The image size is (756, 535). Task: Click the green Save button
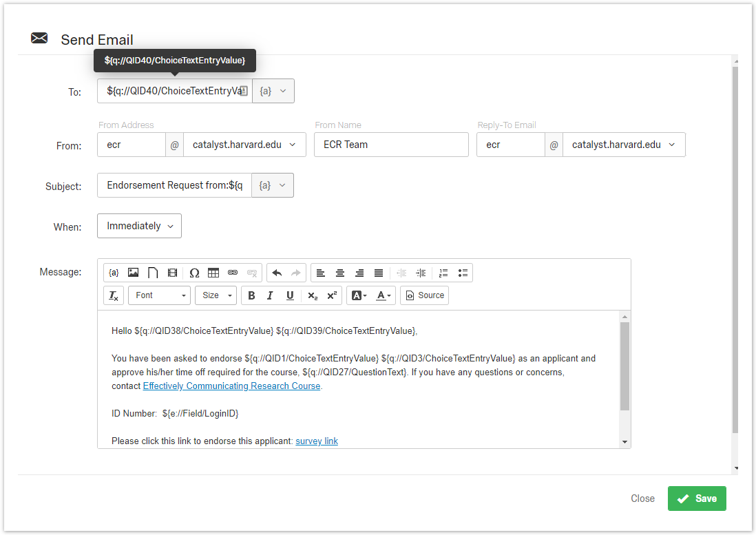point(697,499)
